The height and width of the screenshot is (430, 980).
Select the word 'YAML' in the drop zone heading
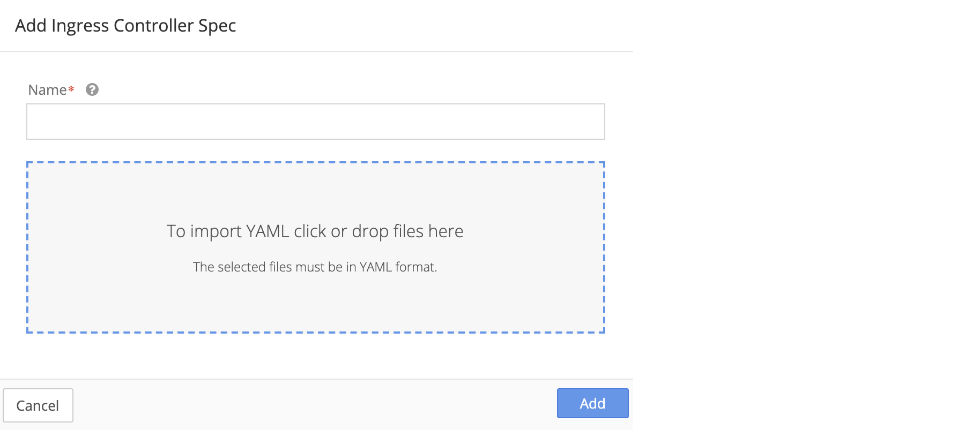[x=268, y=231]
